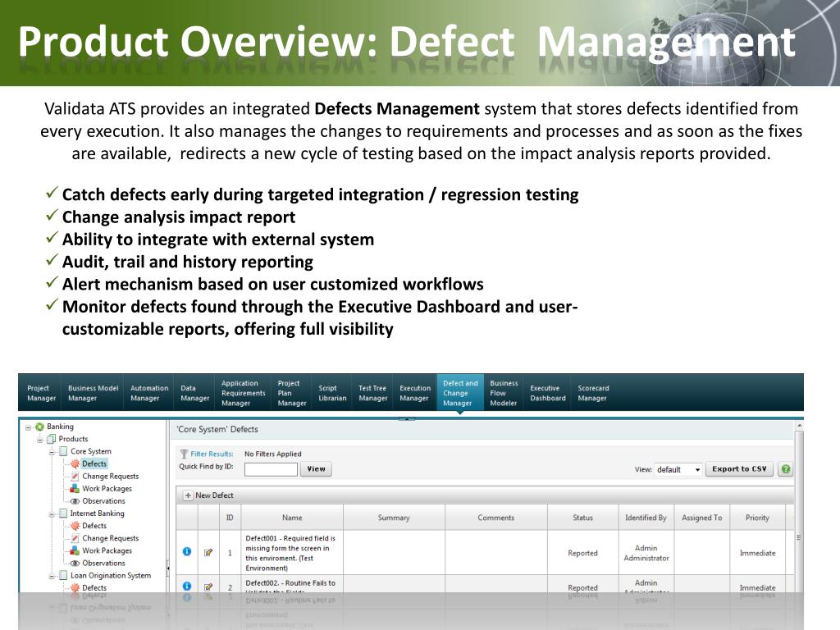Open the Scorecard Manager tab
Image resolution: width=840 pixels, height=630 pixels.
593,393
